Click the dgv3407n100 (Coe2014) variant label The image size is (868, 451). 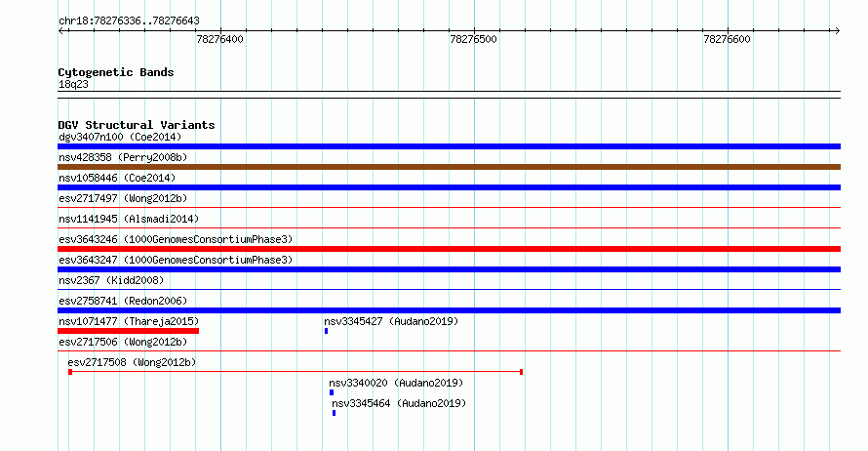120,137
